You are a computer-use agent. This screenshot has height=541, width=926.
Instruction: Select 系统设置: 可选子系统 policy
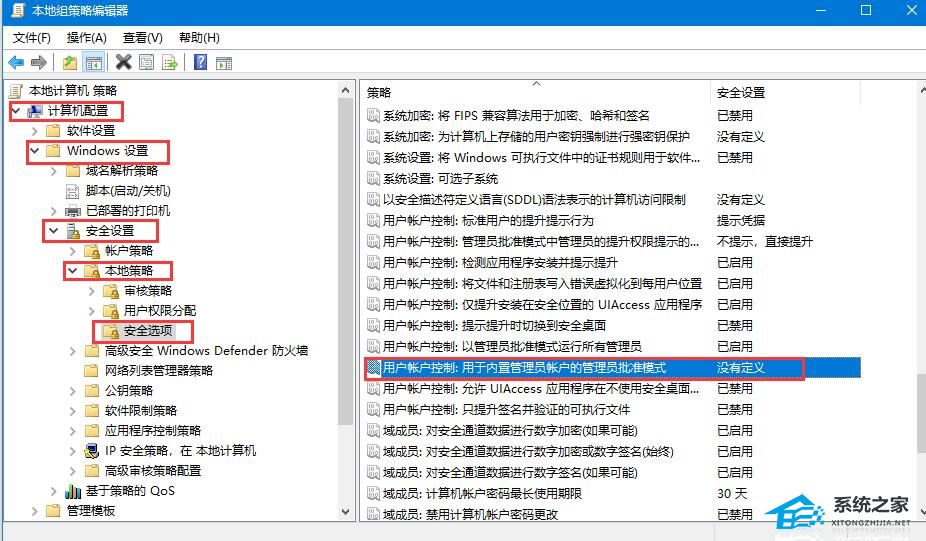[x=441, y=179]
